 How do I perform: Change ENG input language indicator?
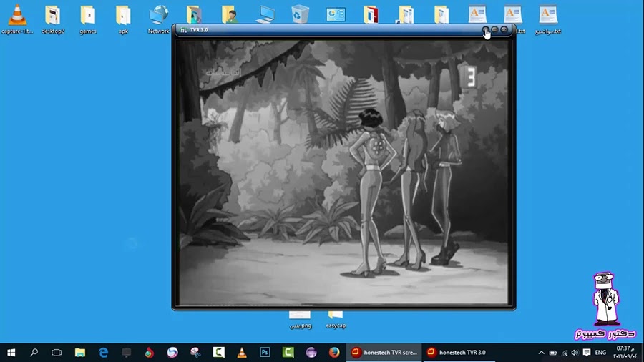pos(600,353)
